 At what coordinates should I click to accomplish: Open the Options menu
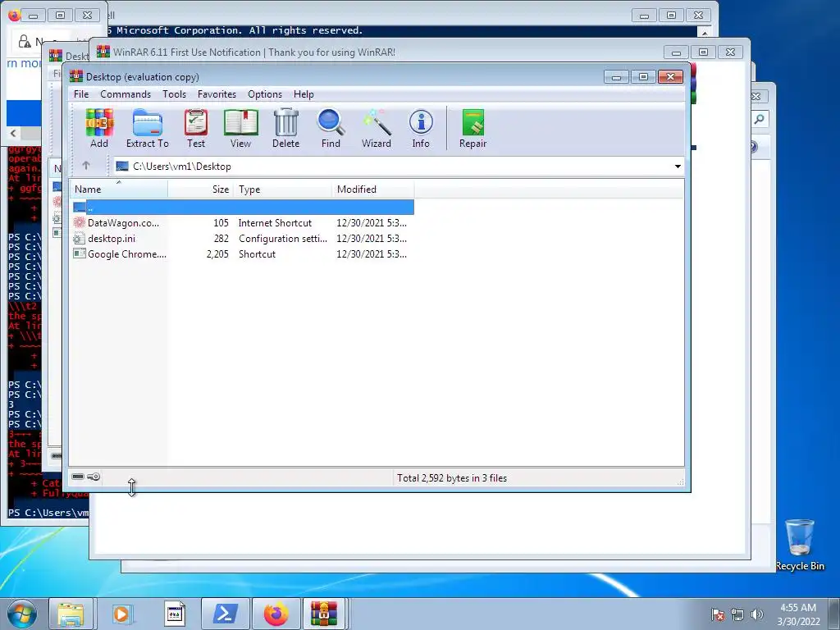pos(265,94)
